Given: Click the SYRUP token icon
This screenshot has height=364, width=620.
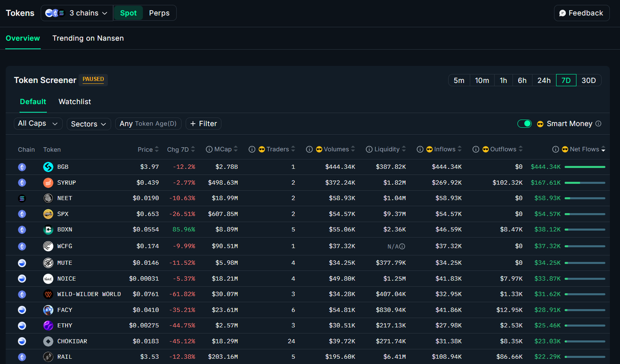Looking at the screenshot, I should click(48, 183).
